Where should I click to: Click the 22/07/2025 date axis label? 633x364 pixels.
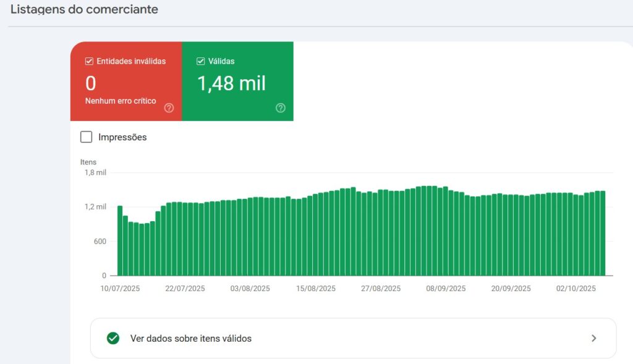tap(185, 289)
